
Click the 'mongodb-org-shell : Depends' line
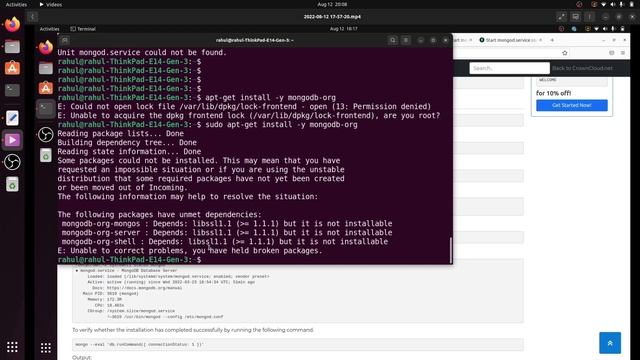point(224,242)
